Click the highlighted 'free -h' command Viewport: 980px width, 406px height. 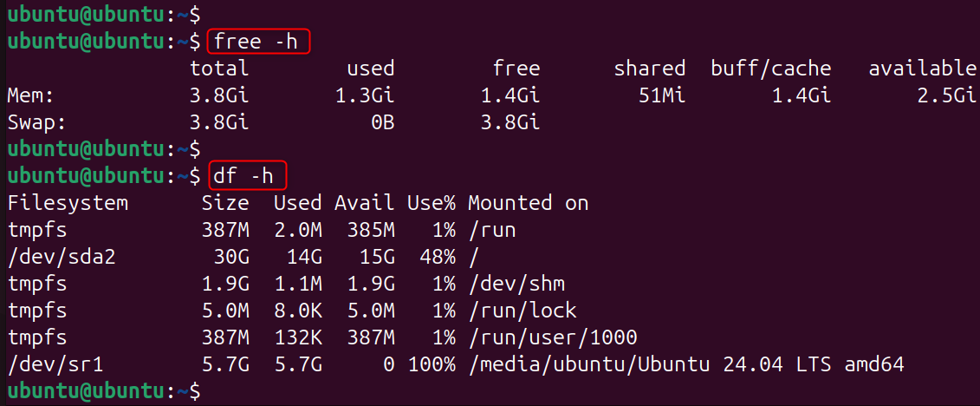pyautogui.click(x=257, y=41)
